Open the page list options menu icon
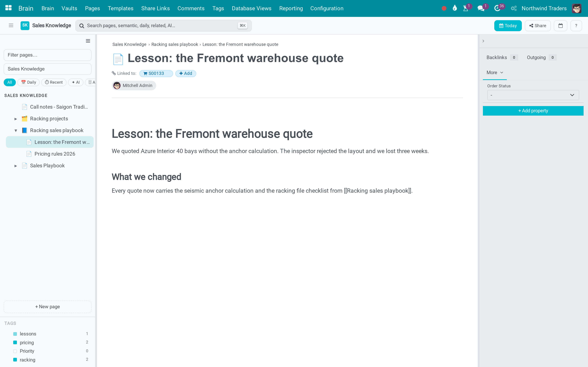Viewport: 588px width, 367px height. pyautogui.click(x=88, y=41)
